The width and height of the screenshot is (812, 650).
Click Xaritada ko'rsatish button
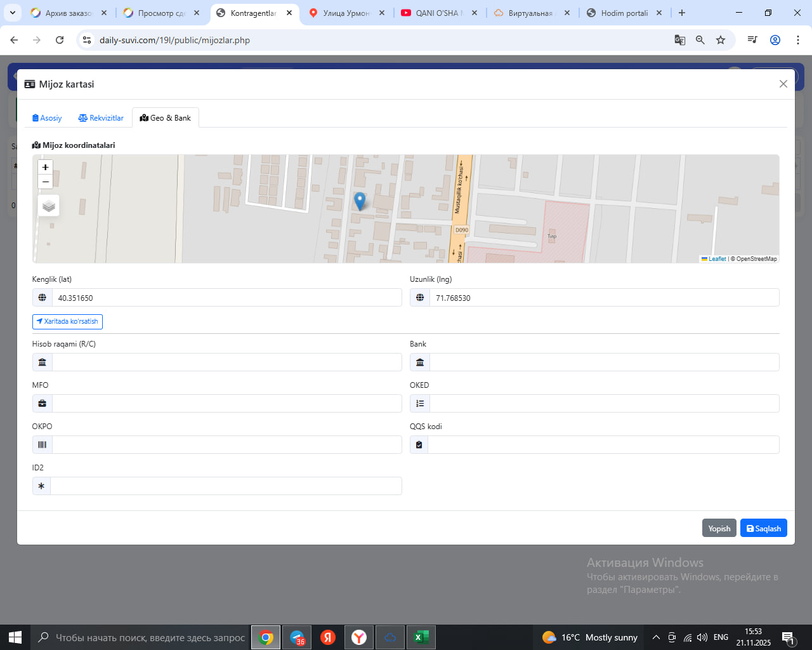click(x=67, y=322)
